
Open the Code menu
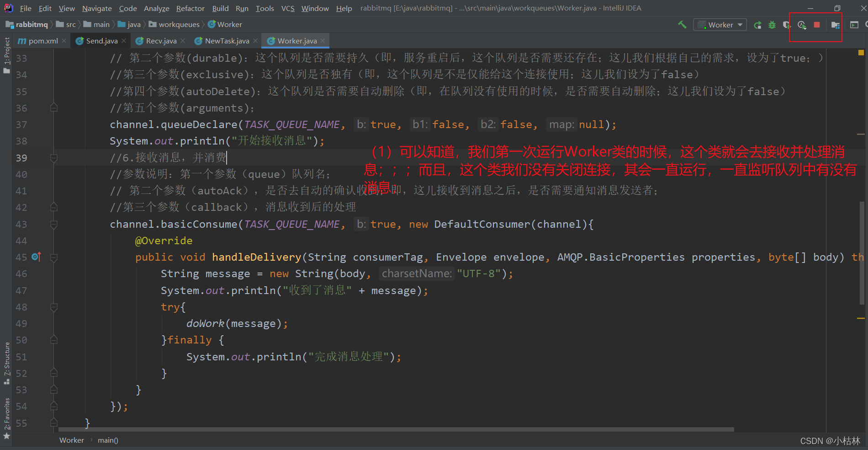[128, 8]
